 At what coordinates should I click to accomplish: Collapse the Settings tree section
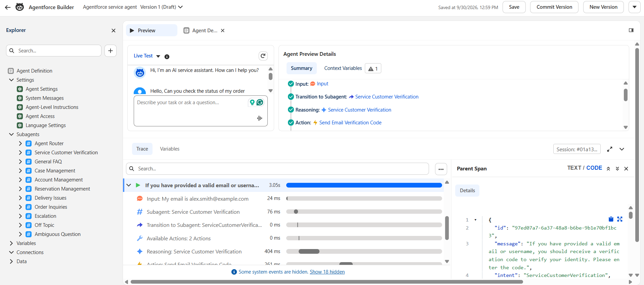point(11,80)
